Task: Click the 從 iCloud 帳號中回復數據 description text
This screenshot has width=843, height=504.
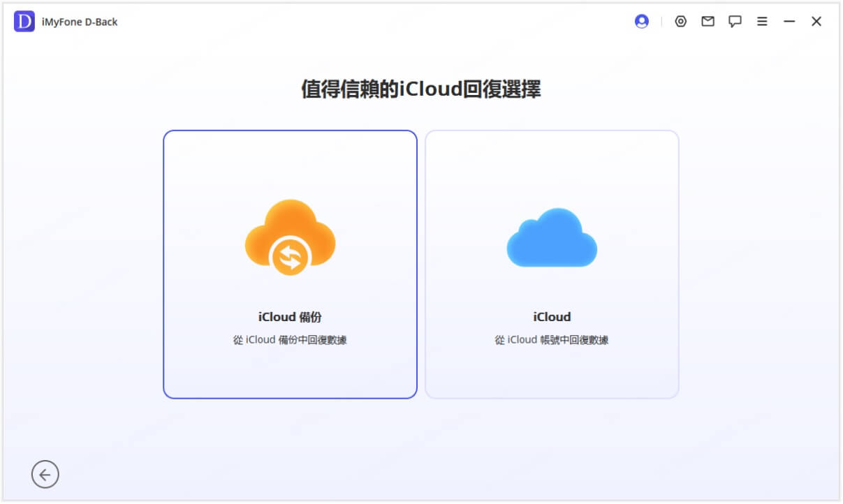Action: tap(552, 340)
